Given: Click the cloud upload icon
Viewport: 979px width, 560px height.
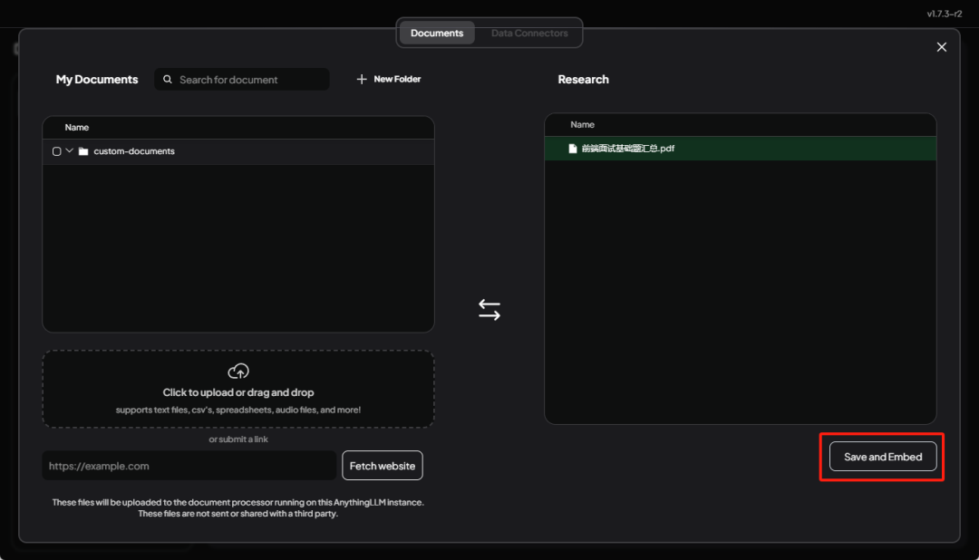Looking at the screenshot, I should 238,372.
